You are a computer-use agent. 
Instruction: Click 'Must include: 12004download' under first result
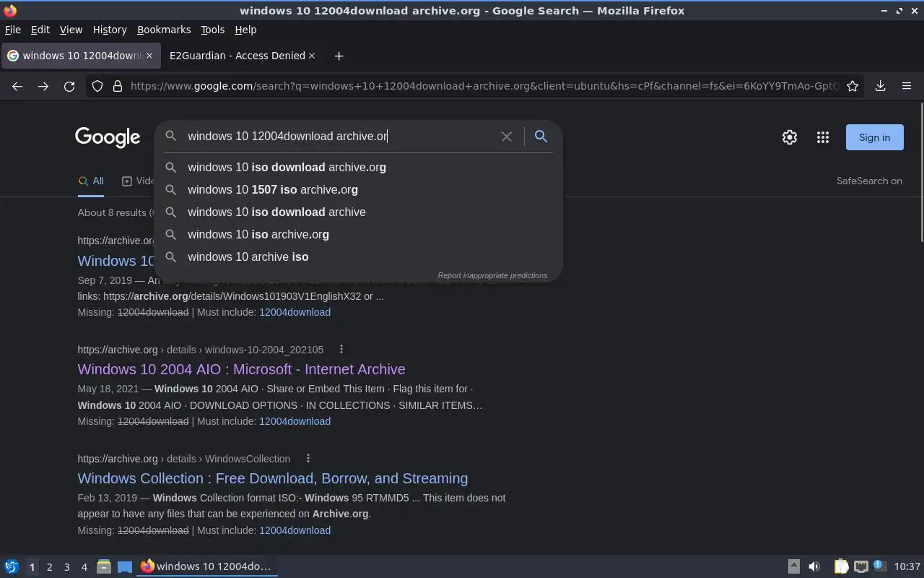(295, 312)
